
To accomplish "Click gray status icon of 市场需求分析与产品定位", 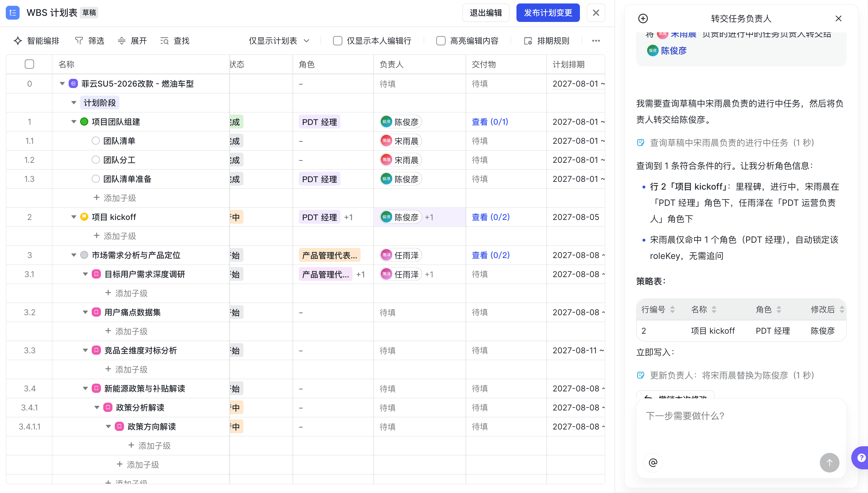I will (84, 255).
